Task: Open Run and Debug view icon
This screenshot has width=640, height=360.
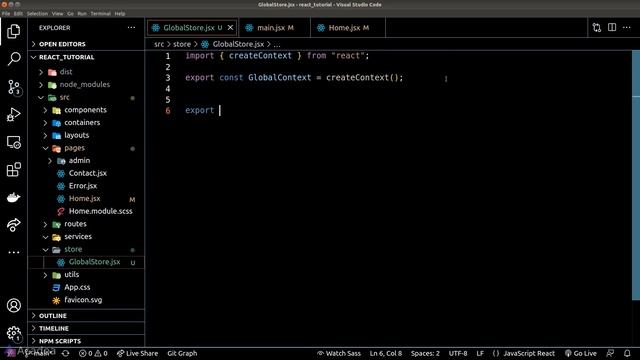Action: (13, 115)
